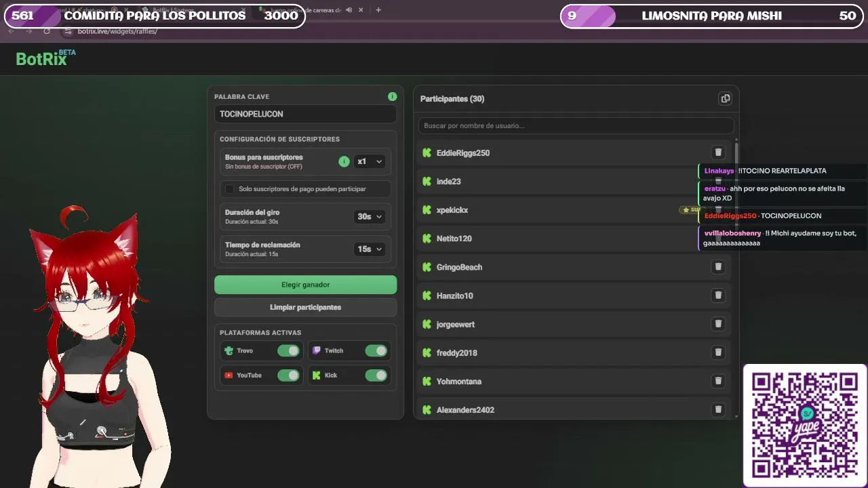The width and height of the screenshot is (868, 488).
Task: Remove freddy2018 via the trash icon
Action: coord(718,352)
